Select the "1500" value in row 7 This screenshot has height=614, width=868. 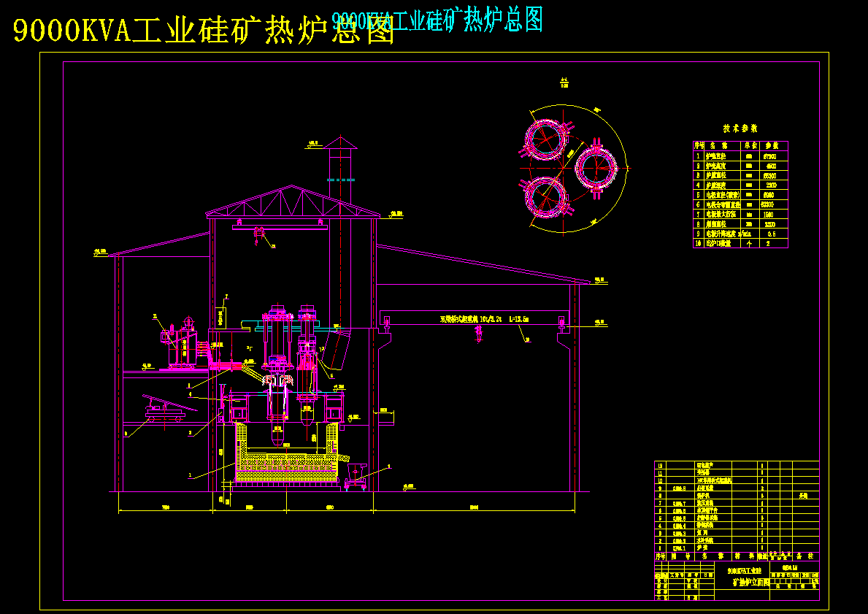pos(770,214)
